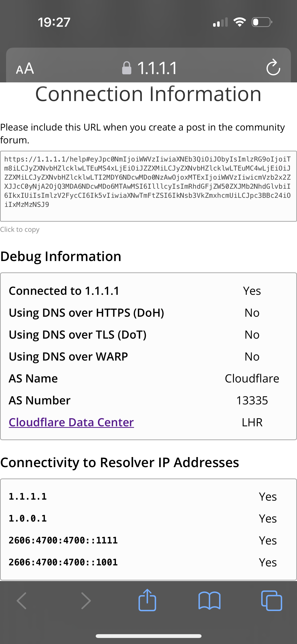Select the 2606:4700:4700::1111 address row
The image size is (297, 644).
click(148, 540)
